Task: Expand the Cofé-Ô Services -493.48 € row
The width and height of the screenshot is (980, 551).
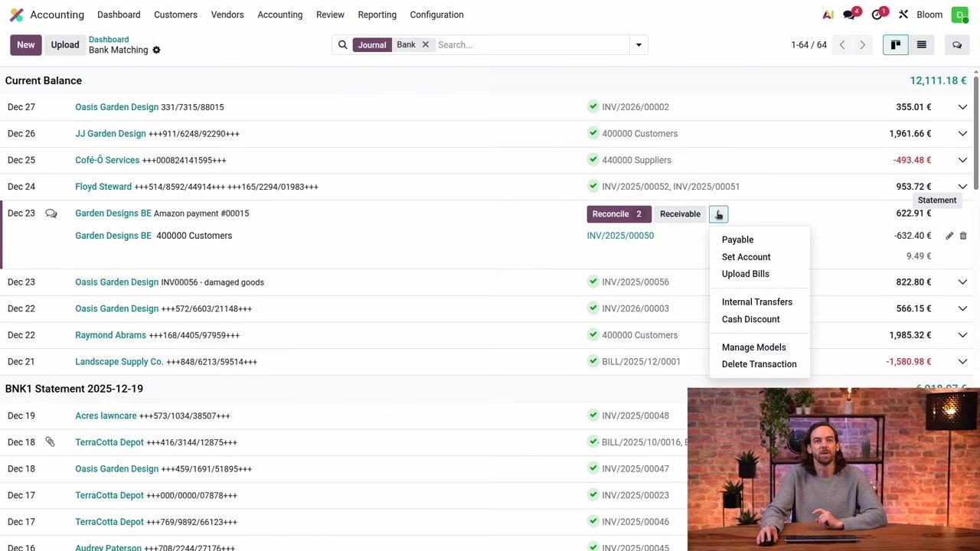Action: click(x=962, y=160)
